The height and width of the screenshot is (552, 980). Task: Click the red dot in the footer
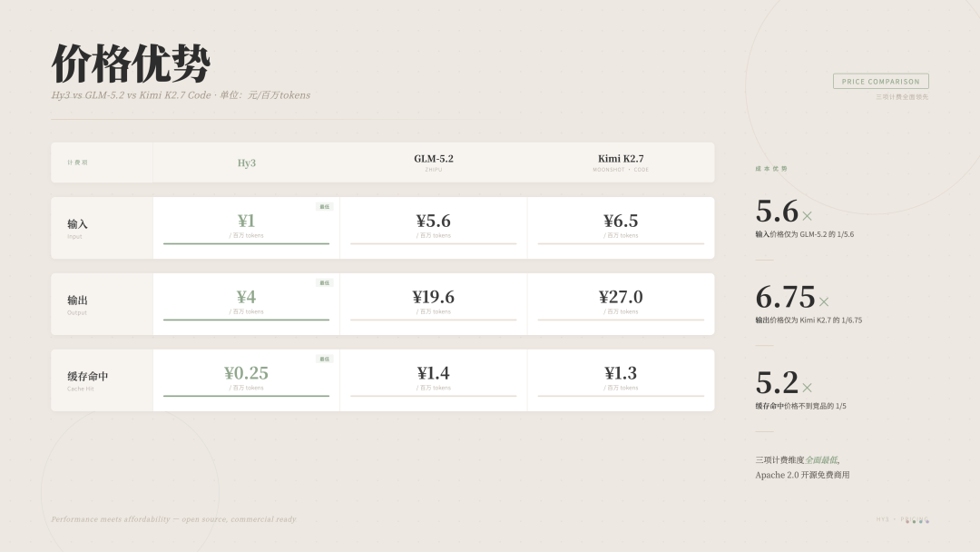(x=907, y=522)
